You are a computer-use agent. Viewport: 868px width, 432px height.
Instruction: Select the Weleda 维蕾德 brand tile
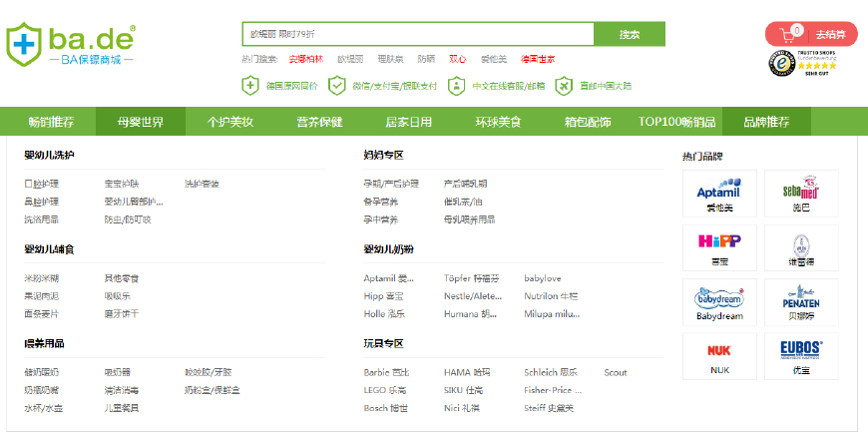tap(801, 248)
